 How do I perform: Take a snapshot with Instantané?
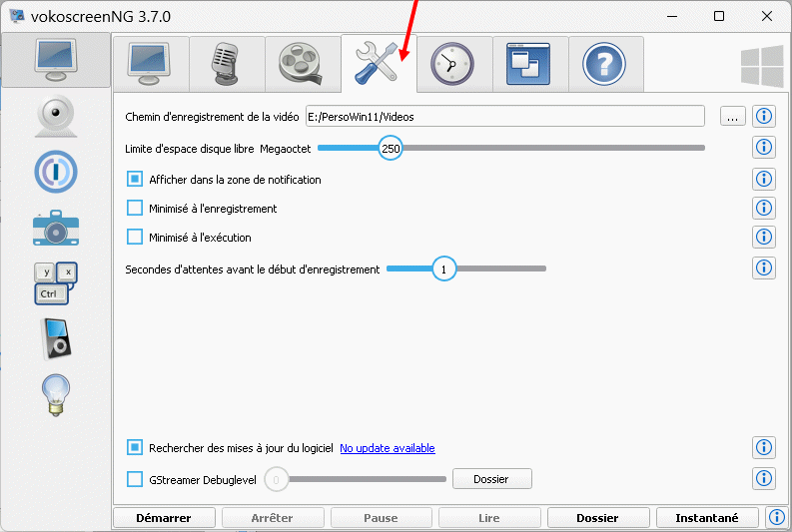(707, 518)
